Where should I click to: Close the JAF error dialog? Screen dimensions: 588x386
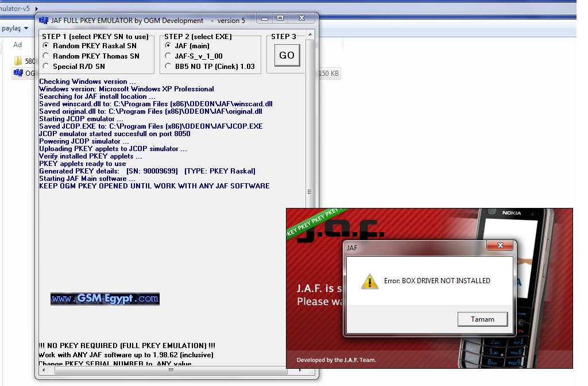500,245
